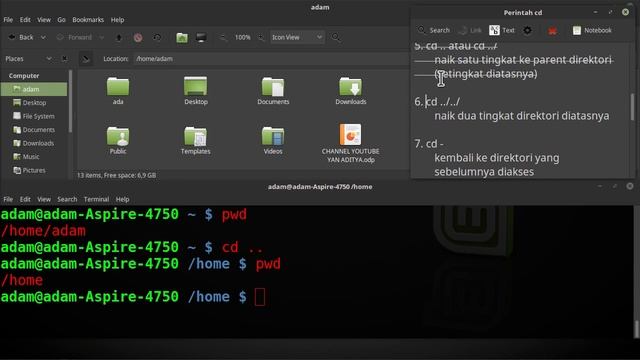This screenshot has width=640, height=360.
Task: Select Documents in Places sidebar
Action: point(34,130)
